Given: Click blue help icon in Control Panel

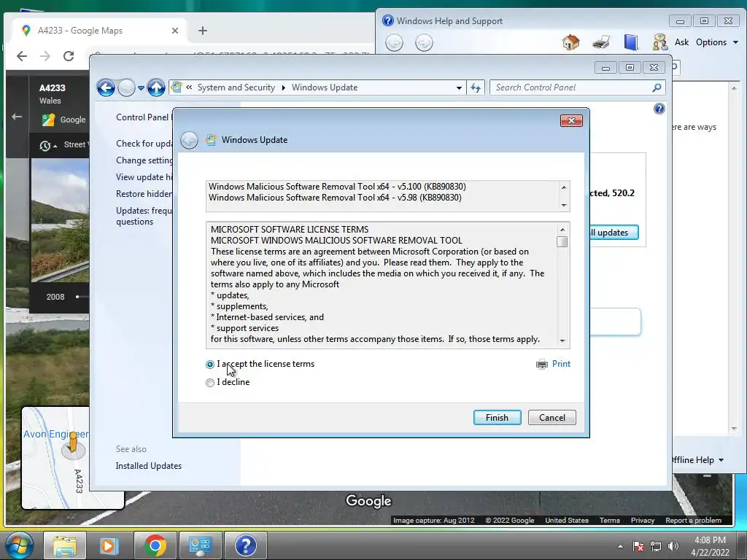Looking at the screenshot, I should (659, 109).
